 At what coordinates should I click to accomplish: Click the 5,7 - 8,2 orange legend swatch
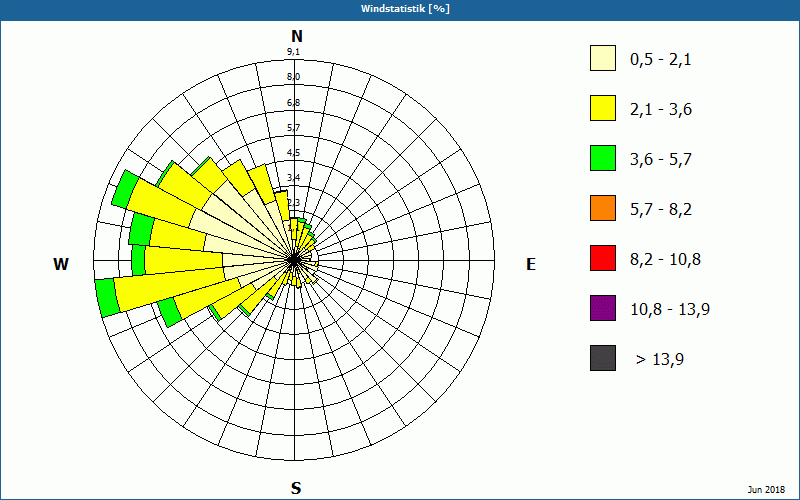pyautogui.click(x=603, y=208)
